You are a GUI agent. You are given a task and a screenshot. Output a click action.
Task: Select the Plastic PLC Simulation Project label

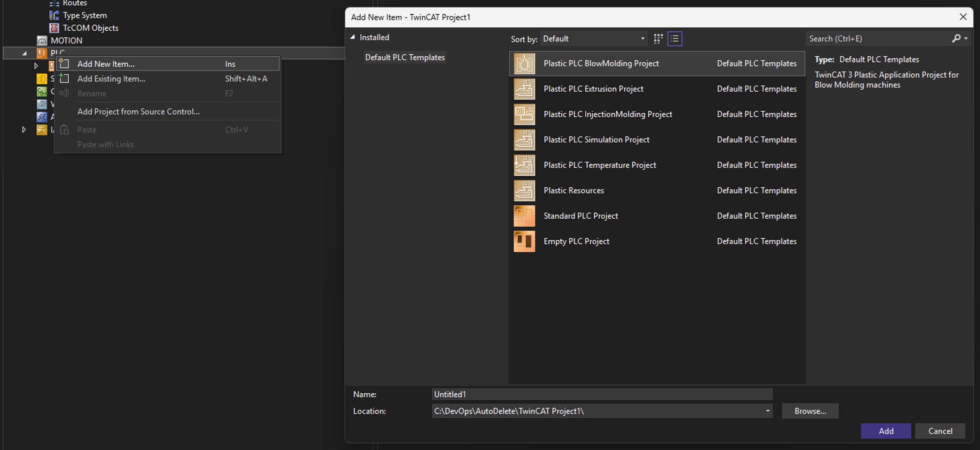pyautogui.click(x=597, y=140)
